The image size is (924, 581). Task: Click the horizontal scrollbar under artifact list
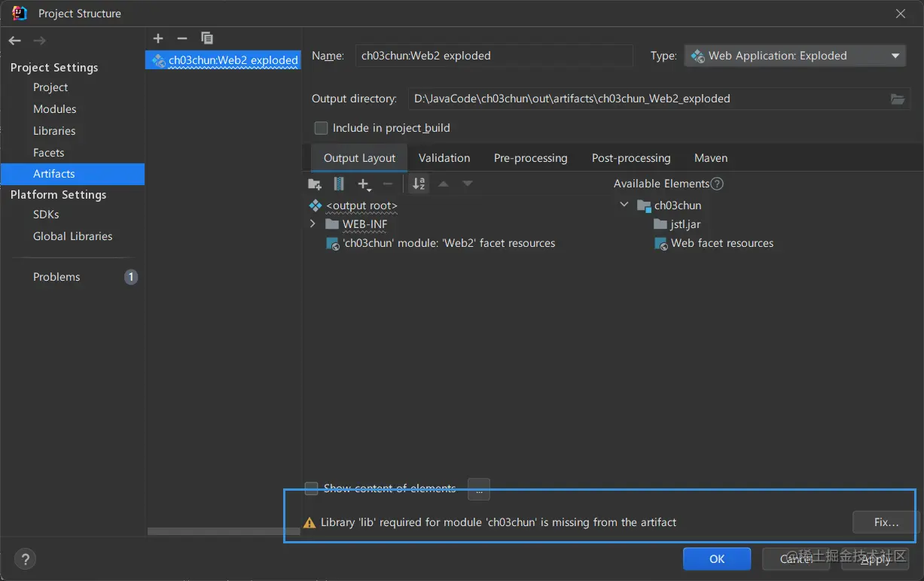224,531
